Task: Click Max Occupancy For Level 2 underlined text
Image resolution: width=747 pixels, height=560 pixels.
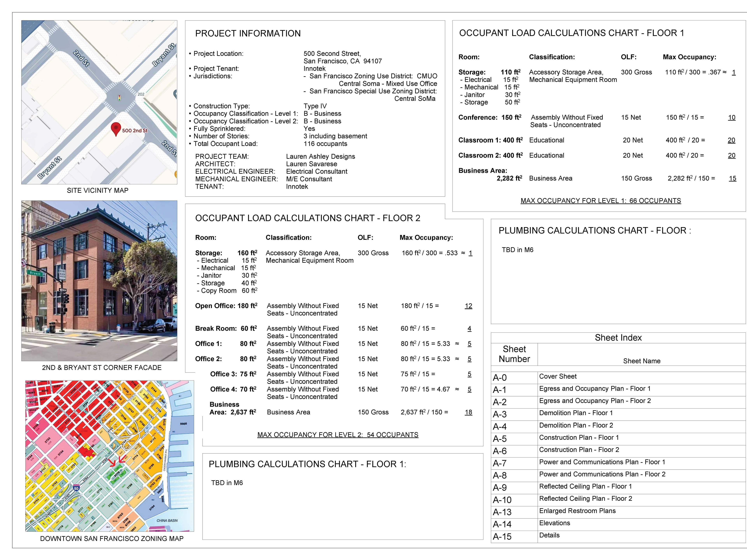Action: pyautogui.click(x=338, y=435)
